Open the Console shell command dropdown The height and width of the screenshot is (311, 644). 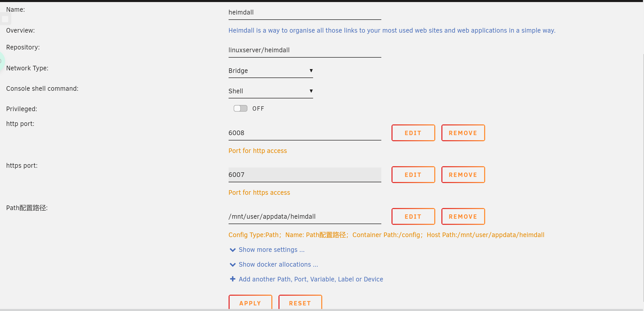[x=271, y=91]
